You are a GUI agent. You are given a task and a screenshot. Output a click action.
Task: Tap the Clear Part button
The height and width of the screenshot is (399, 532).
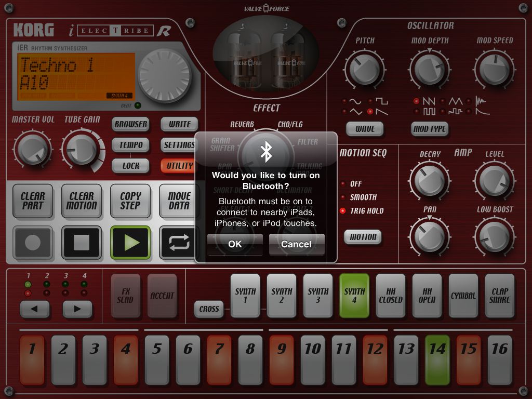coord(33,201)
